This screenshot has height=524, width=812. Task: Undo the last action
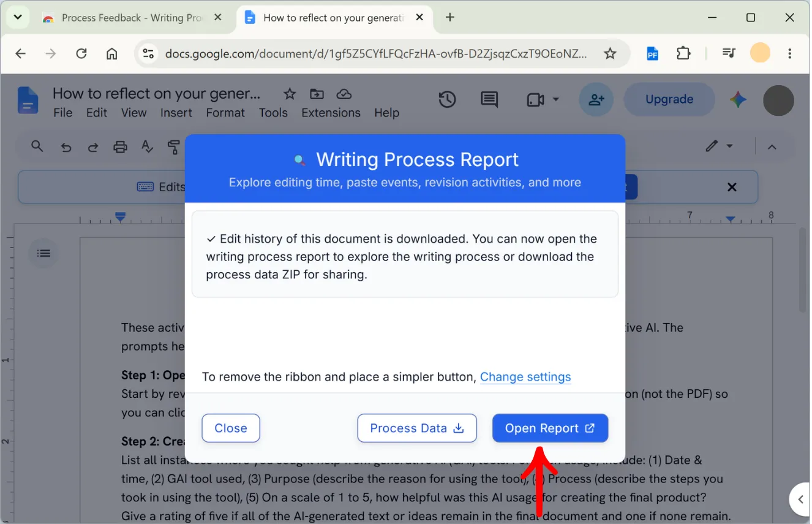coord(66,147)
